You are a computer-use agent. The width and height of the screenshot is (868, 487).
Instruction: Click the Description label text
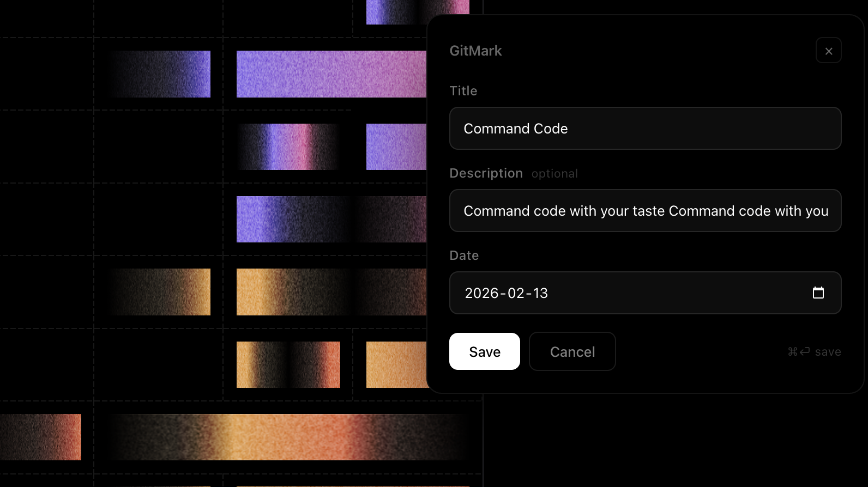(x=486, y=173)
